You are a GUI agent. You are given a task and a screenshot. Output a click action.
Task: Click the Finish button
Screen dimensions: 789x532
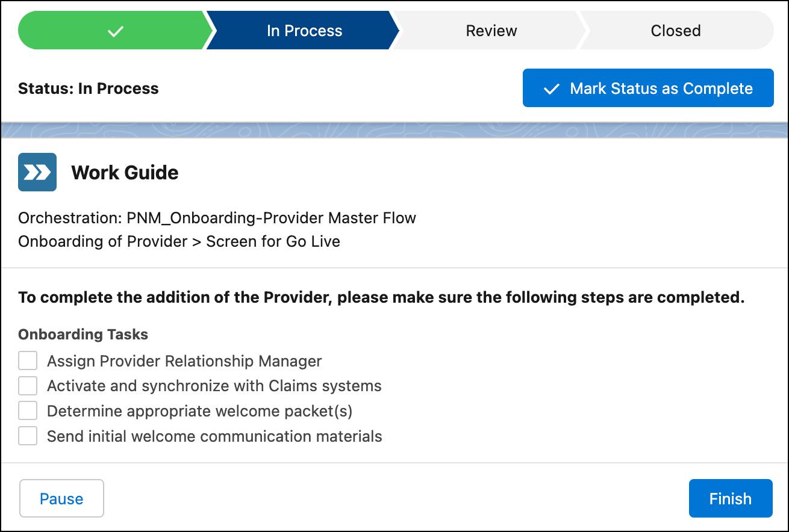[x=731, y=498]
